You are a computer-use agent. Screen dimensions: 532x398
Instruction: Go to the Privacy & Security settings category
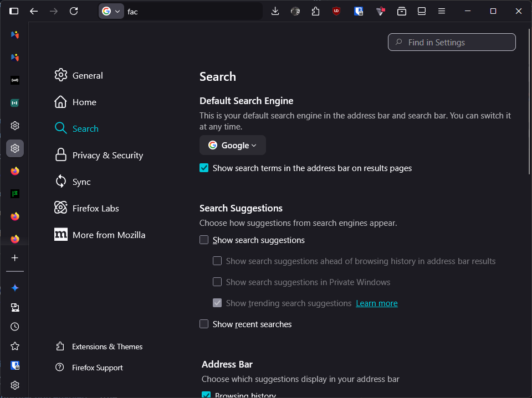point(108,156)
